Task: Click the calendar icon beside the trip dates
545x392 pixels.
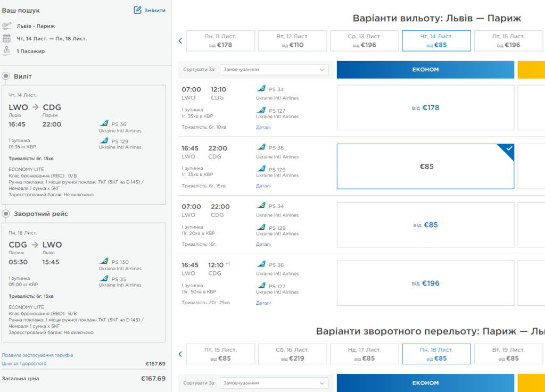Action: 6,38
